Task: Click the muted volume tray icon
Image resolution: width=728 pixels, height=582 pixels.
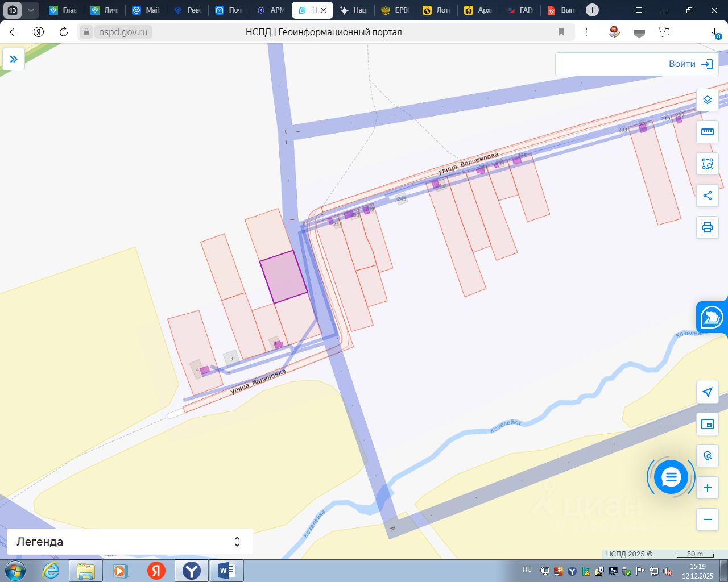Action: tap(668, 571)
